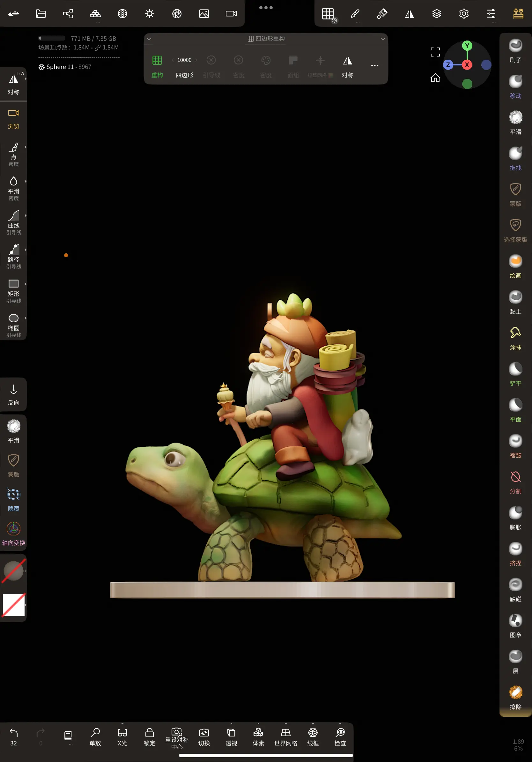Click the home view reset button
This screenshot has height=762, width=532.
point(435,78)
